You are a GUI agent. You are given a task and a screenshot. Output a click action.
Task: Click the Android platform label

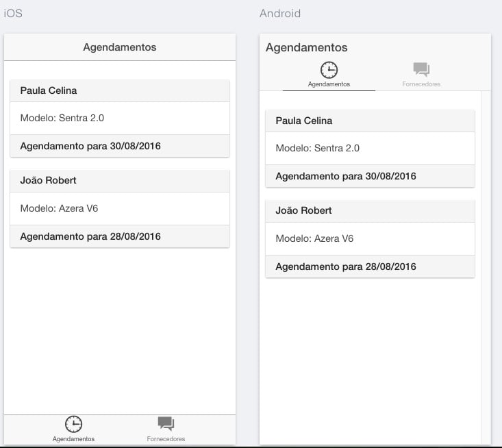tap(280, 14)
